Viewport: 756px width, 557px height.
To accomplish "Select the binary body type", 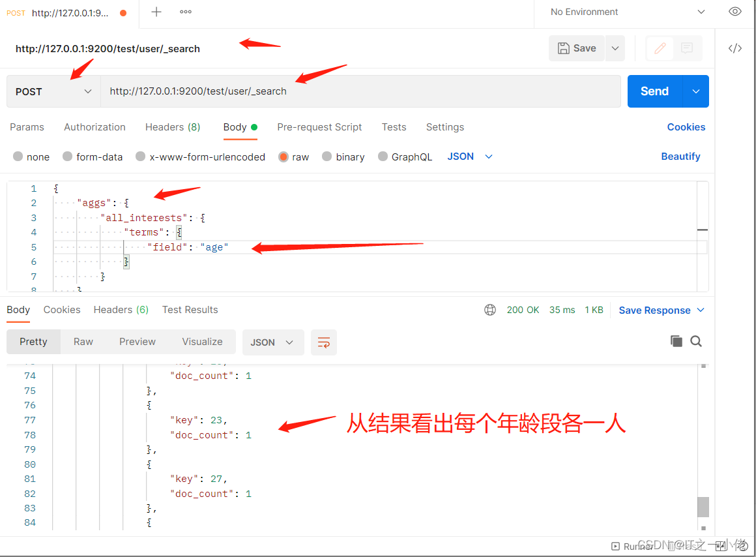I will tap(327, 157).
